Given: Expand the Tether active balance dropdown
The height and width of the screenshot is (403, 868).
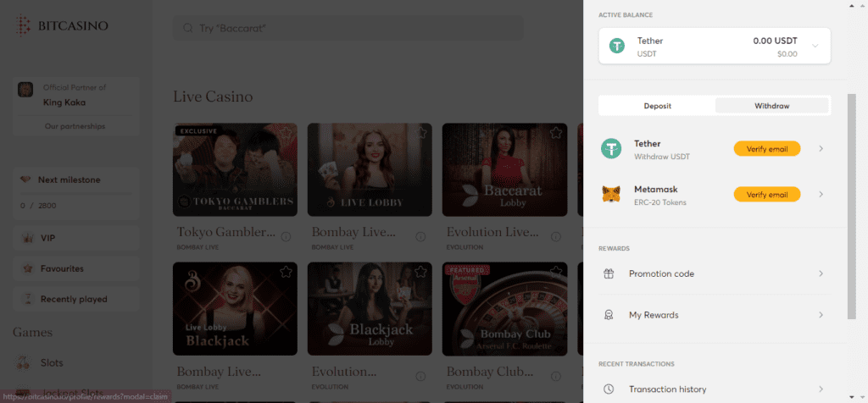Looking at the screenshot, I should pyautogui.click(x=815, y=46).
